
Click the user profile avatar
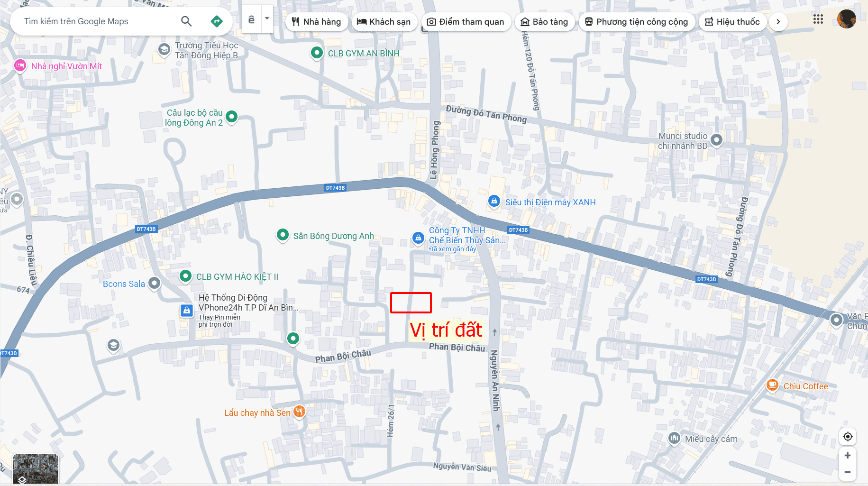846,19
